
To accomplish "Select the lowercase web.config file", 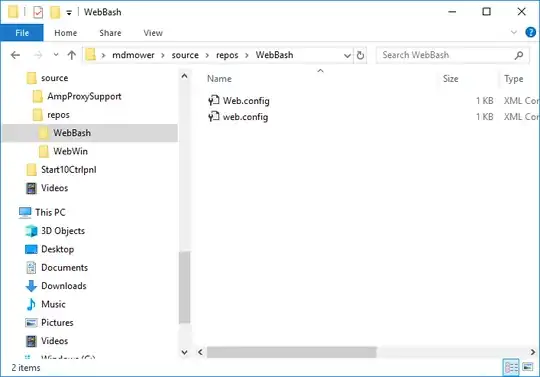I will (x=245, y=117).
